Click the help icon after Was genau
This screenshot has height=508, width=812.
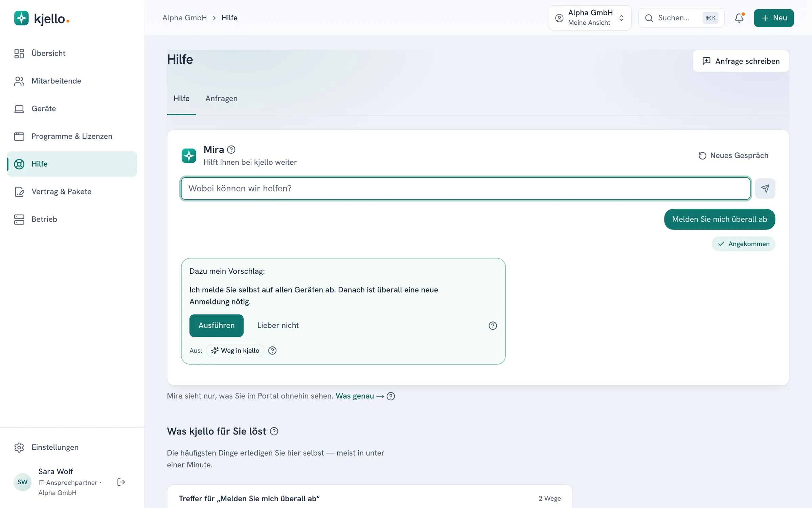click(x=391, y=396)
